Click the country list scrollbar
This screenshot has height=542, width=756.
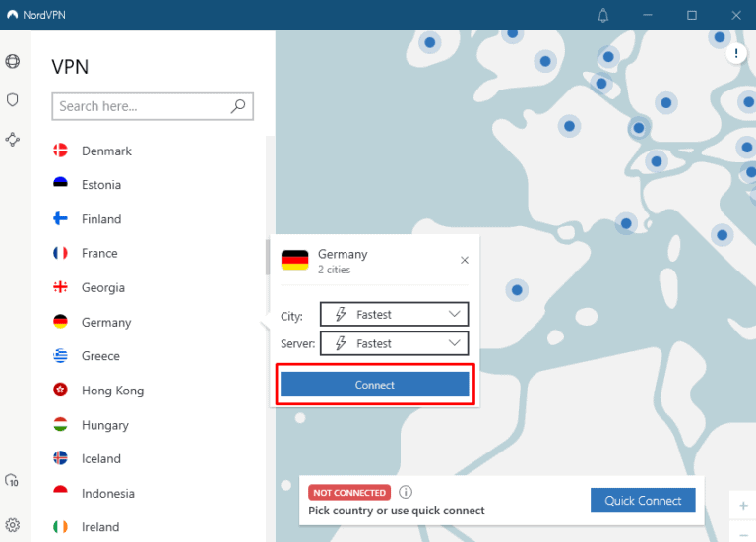pyautogui.click(x=268, y=258)
